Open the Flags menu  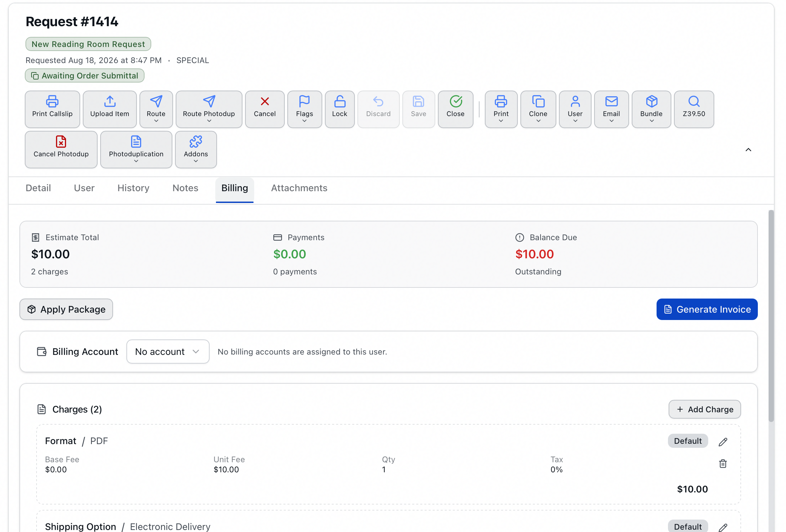pos(304,109)
